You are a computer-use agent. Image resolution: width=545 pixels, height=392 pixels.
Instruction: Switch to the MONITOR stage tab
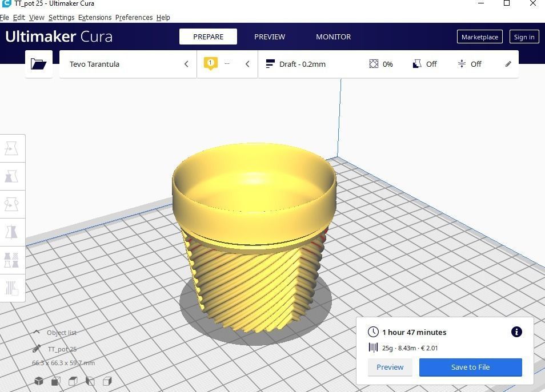click(x=333, y=37)
